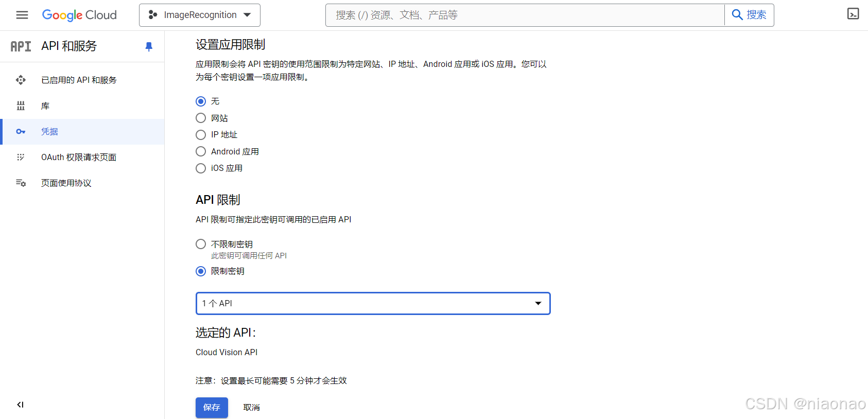Click the Cloud Vision API text
The width and height of the screenshot is (868, 419).
(x=227, y=352)
